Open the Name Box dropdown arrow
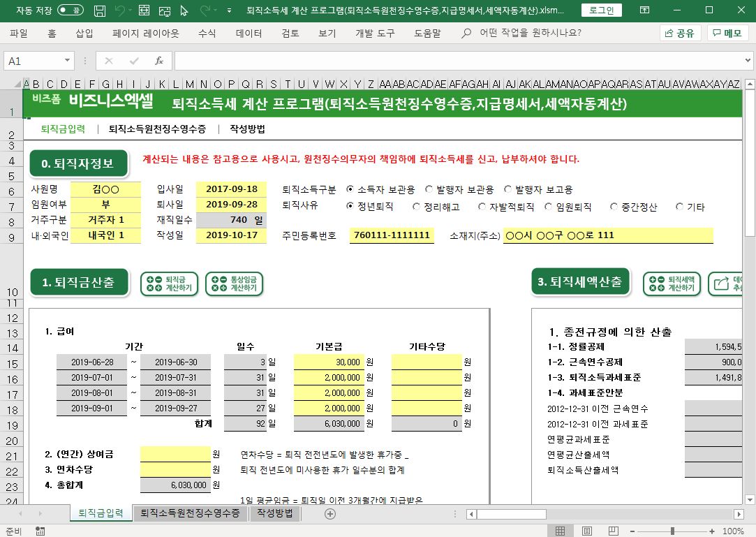The image size is (756, 537). point(68,61)
